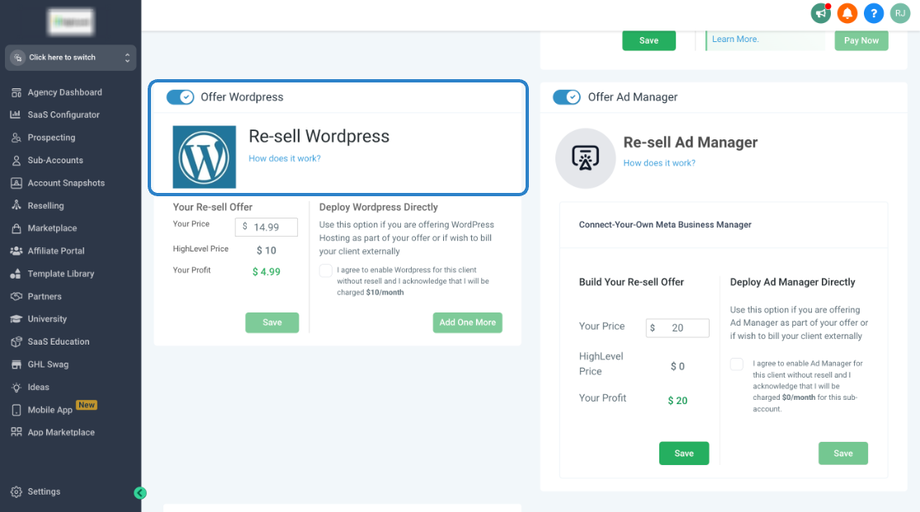Image resolution: width=920 pixels, height=512 pixels.
Task: Click the App Marketplace grid icon
Action: (x=16, y=432)
